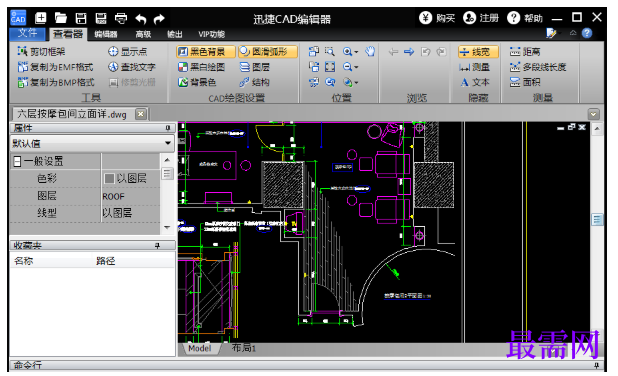Click the 色彩 color swatch value 以图层
The image size is (618, 376).
click(131, 179)
